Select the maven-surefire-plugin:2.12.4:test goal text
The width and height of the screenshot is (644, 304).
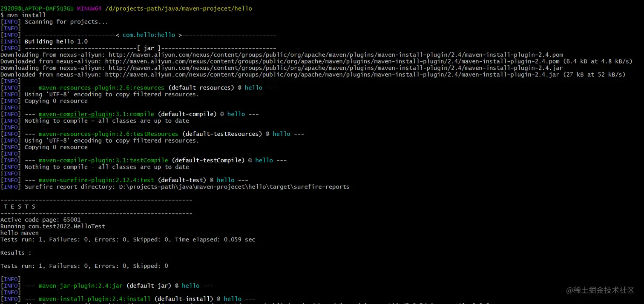pyautogui.click(x=96, y=180)
